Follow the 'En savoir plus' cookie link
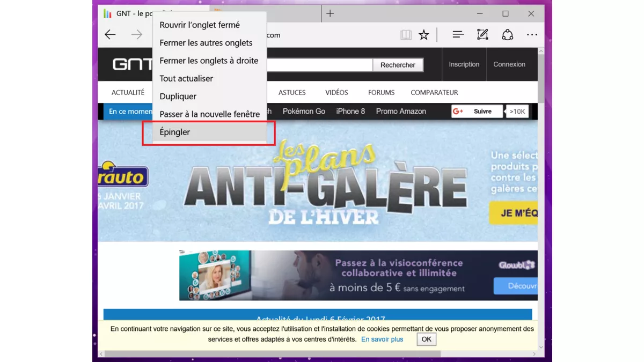Screen dimensions: 644x362 (382, 339)
